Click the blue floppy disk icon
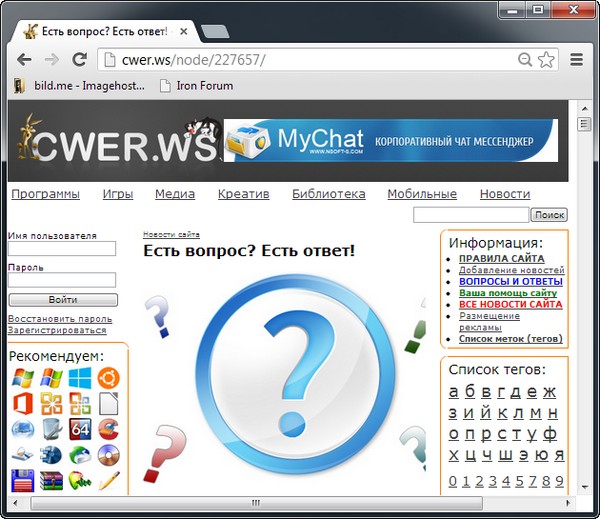 pos(22,482)
